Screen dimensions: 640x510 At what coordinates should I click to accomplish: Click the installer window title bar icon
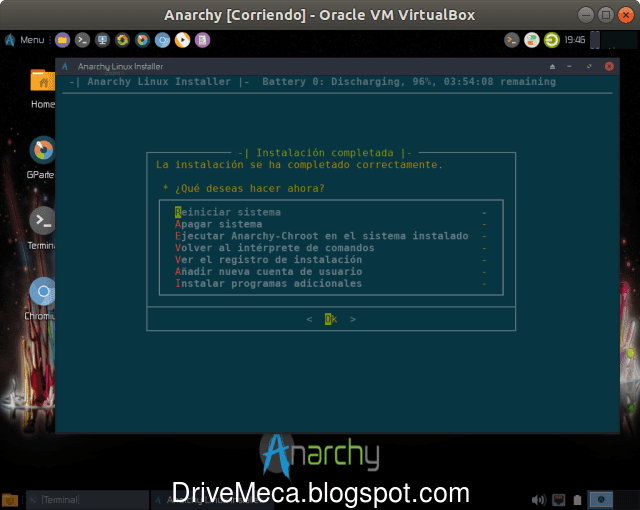(65, 67)
